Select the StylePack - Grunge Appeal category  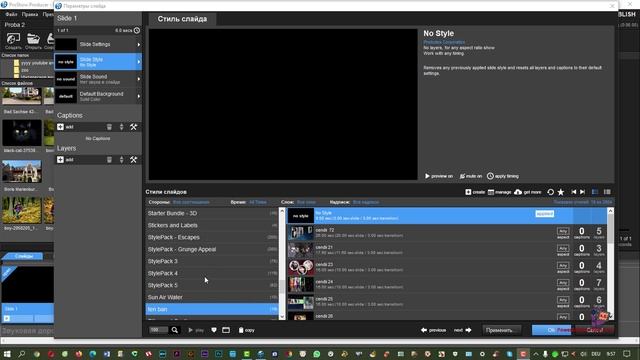(x=212, y=249)
